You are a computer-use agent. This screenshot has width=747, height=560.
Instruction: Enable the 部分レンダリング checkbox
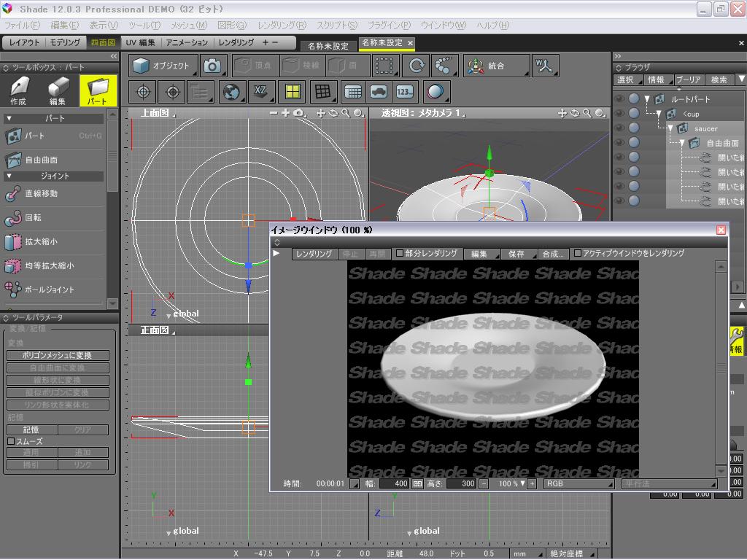point(400,254)
